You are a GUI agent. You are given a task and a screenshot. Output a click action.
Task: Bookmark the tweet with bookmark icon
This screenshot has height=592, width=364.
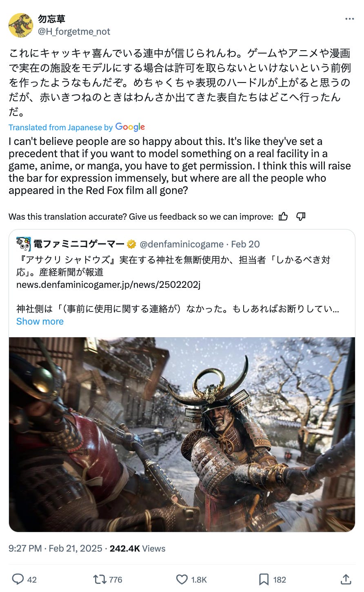264,579
